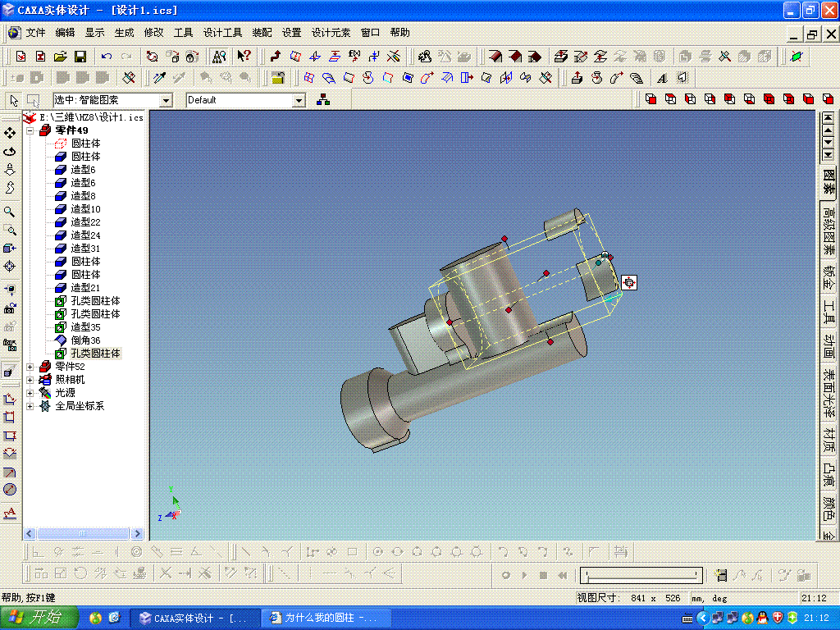Open the Default style dropdown
The width and height of the screenshot is (840, 630).
pos(299,100)
